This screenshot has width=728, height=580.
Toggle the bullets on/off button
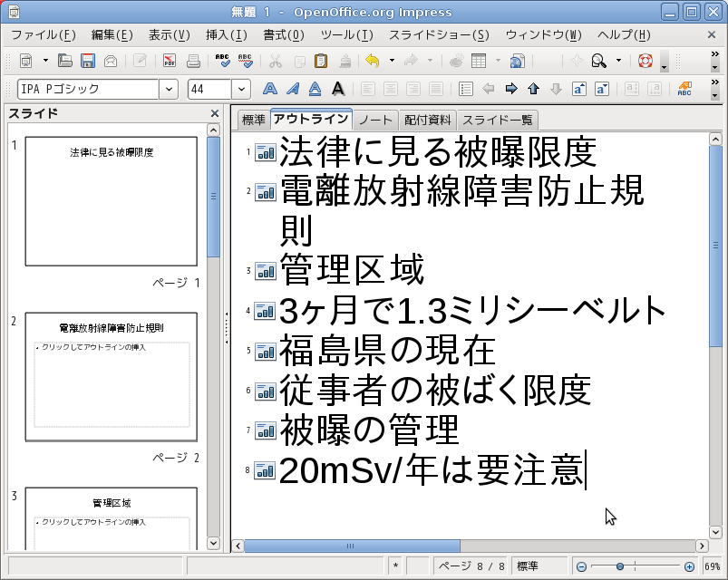466,90
